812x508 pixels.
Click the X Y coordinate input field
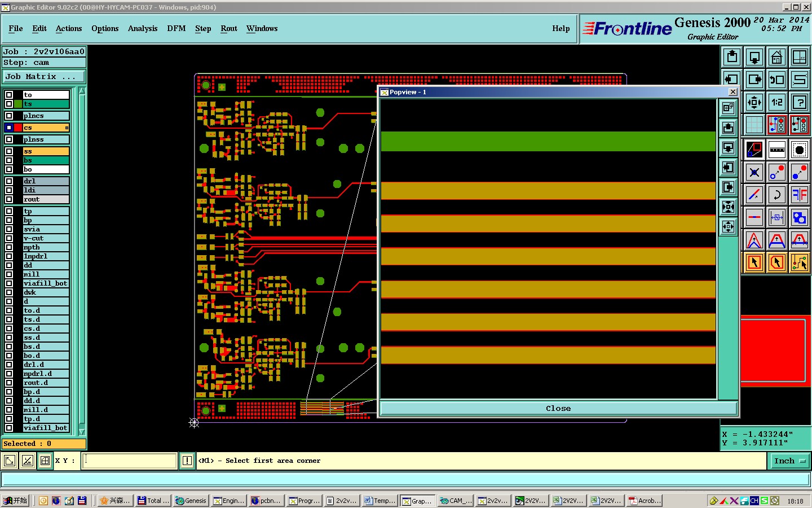pyautogui.click(x=130, y=461)
